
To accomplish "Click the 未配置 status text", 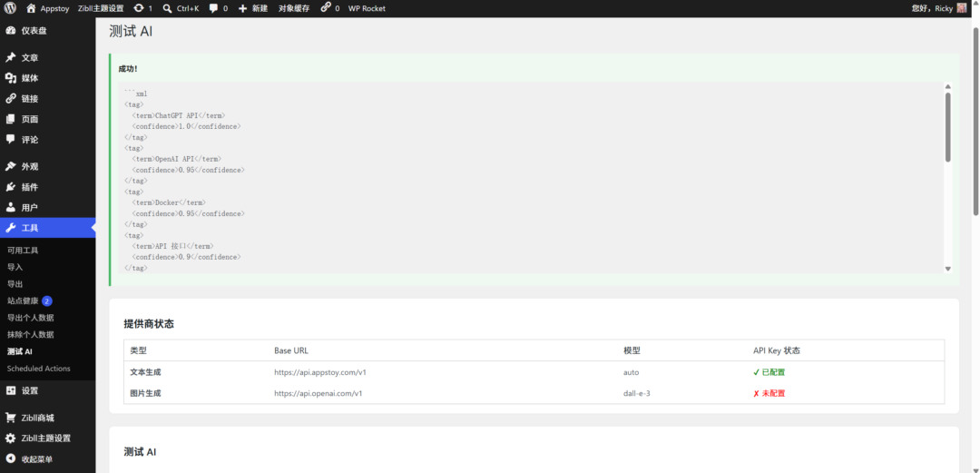I will click(x=773, y=393).
